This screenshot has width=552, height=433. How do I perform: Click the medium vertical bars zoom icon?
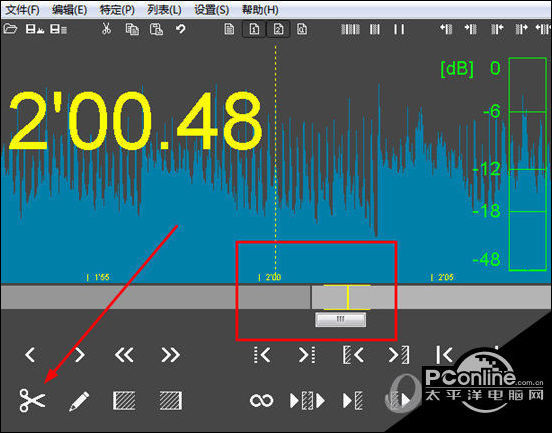pos(375,29)
